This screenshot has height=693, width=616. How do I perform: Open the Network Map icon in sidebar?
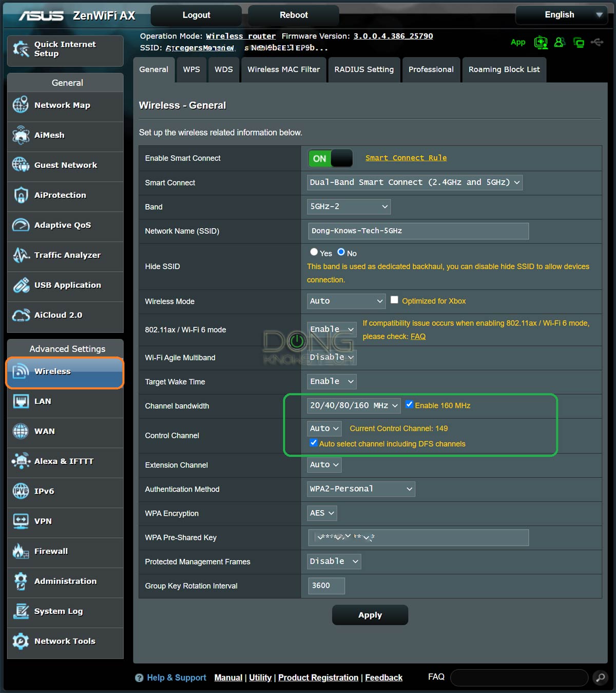coord(21,105)
